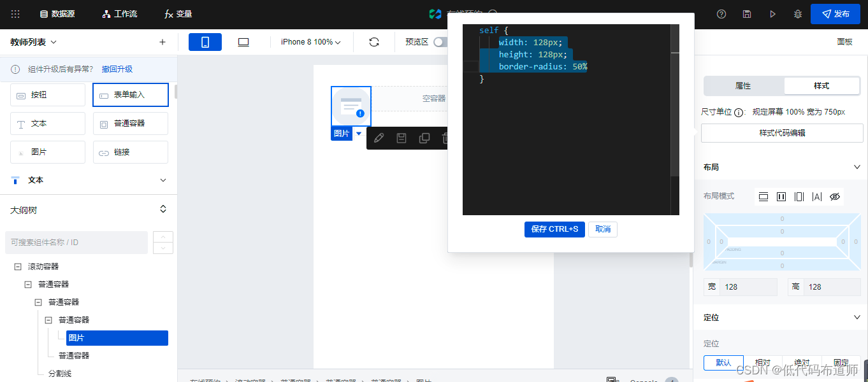Open 工作流 workflow menu

click(x=119, y=14)
